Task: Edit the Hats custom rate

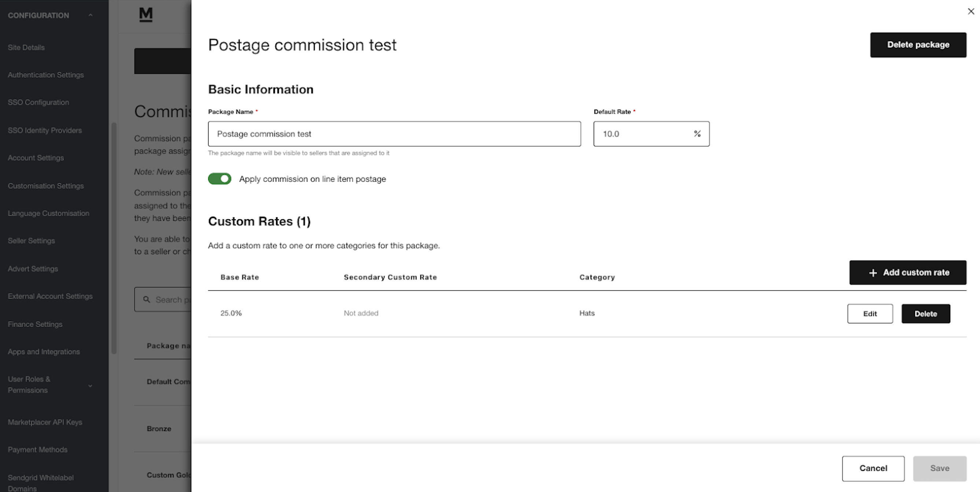Action: click(x=870, y=313)
